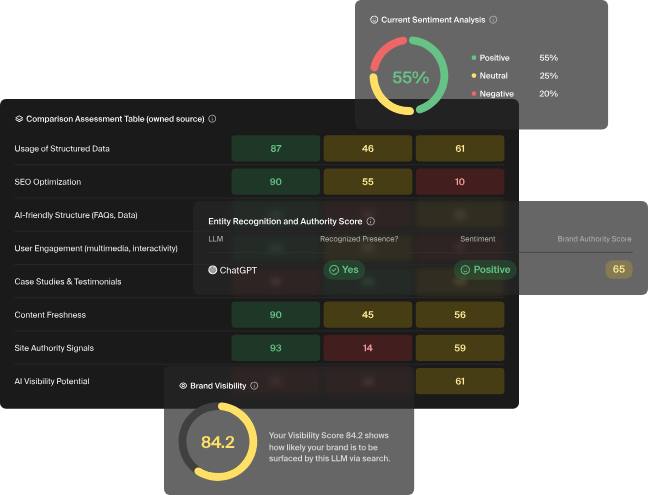Select the Brand Authority Score 65 badge

click(x=619, y=270)
